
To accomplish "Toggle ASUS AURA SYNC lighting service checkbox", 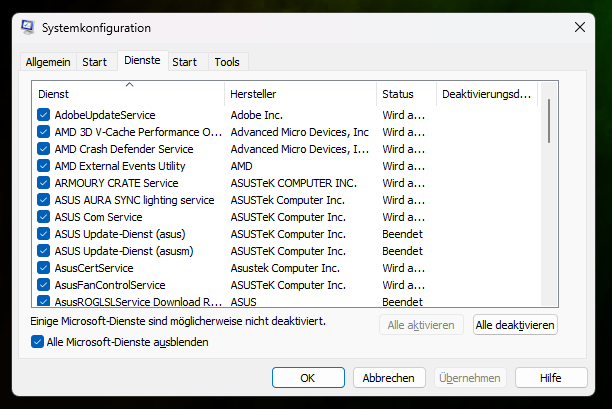I will (43, 200).
